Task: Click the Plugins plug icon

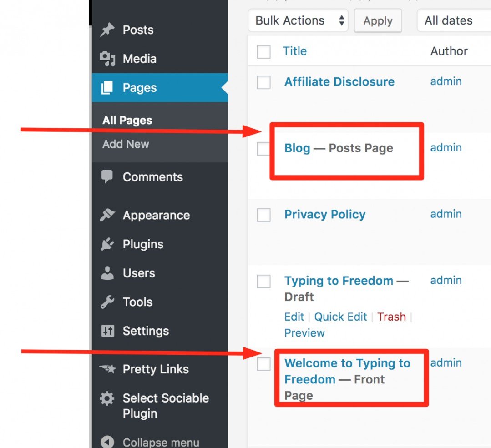Action: point(106,244)
